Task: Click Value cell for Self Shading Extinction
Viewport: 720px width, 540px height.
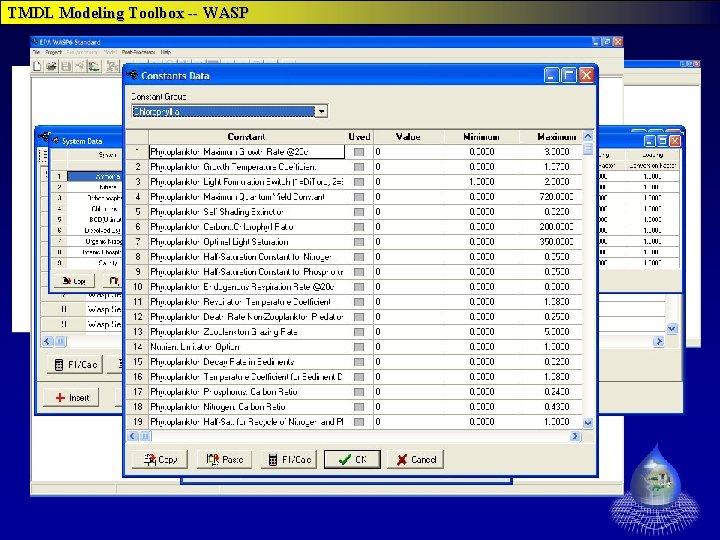Action: pos(409,212)
